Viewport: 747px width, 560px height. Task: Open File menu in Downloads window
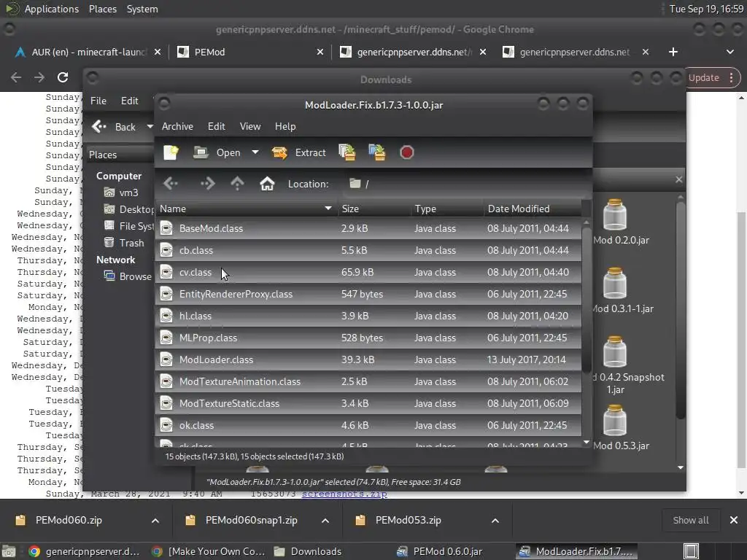tap(98, 101)
